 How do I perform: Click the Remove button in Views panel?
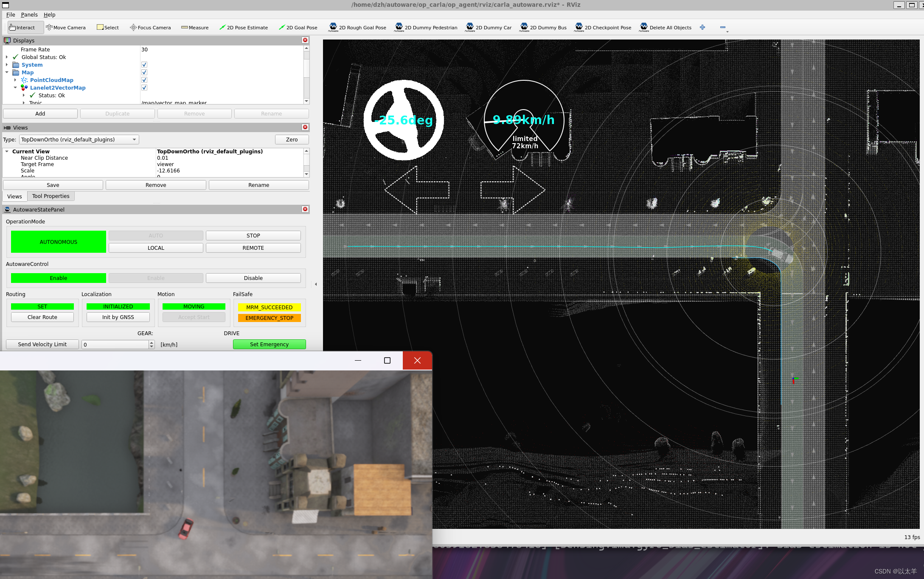156,185
